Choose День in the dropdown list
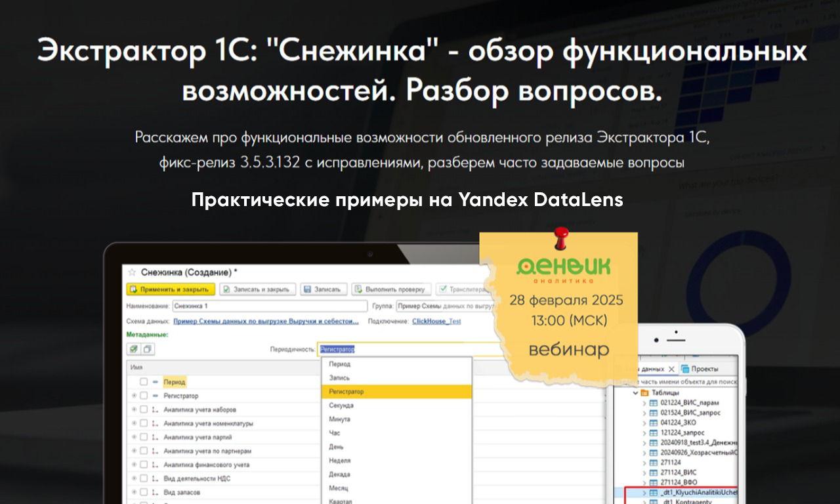 point(396,446)
